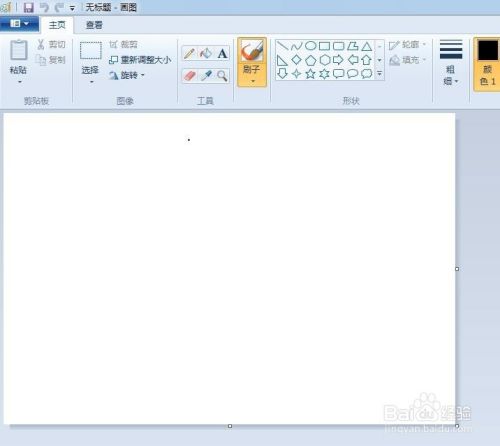Image resolution: width=500 pixels, height=446 pixels.
Task: Choose the Oval callout shape
Action: pos(353,73)
